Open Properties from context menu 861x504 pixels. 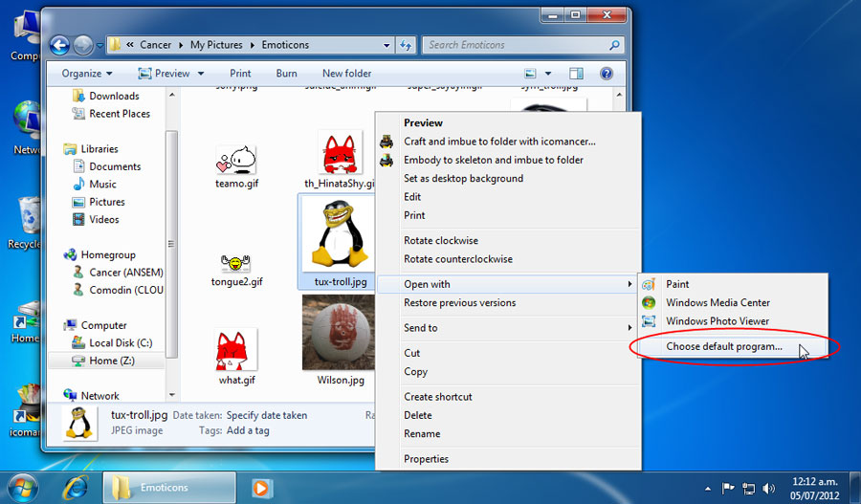coord(426,459)
